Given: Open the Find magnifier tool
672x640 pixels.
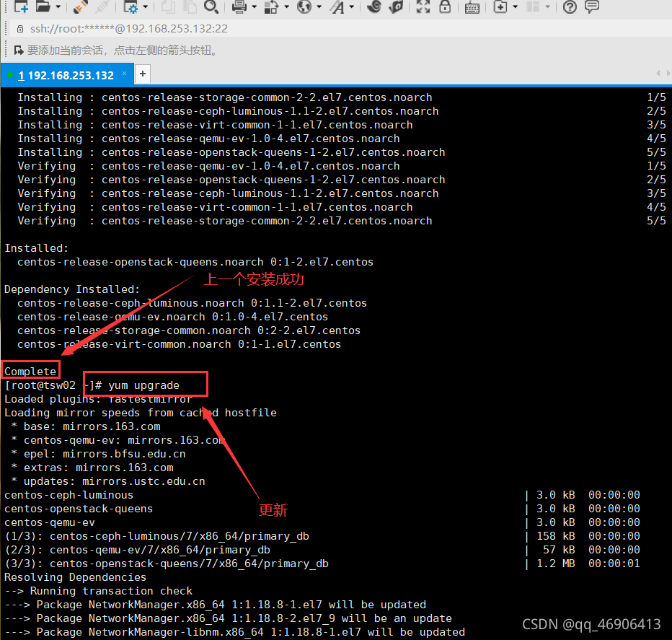Looking at the screenshot, I should [x=211, y=6].
